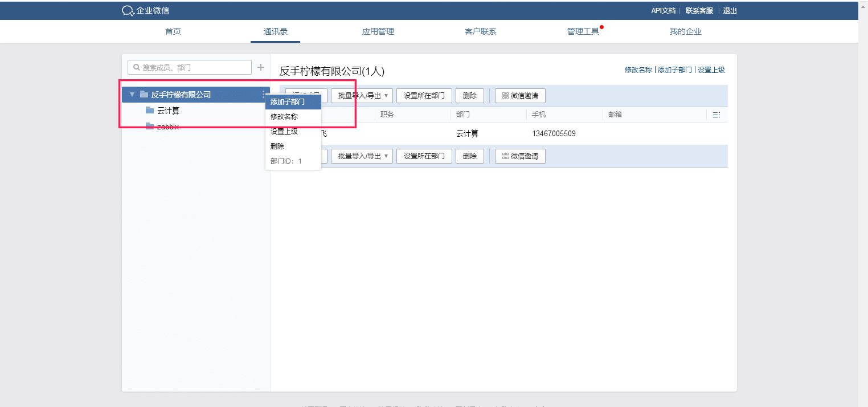Viewport: 868px width, 407px height.
Task: Click the folder icon next to 云计算
Action: click(150, 110)
